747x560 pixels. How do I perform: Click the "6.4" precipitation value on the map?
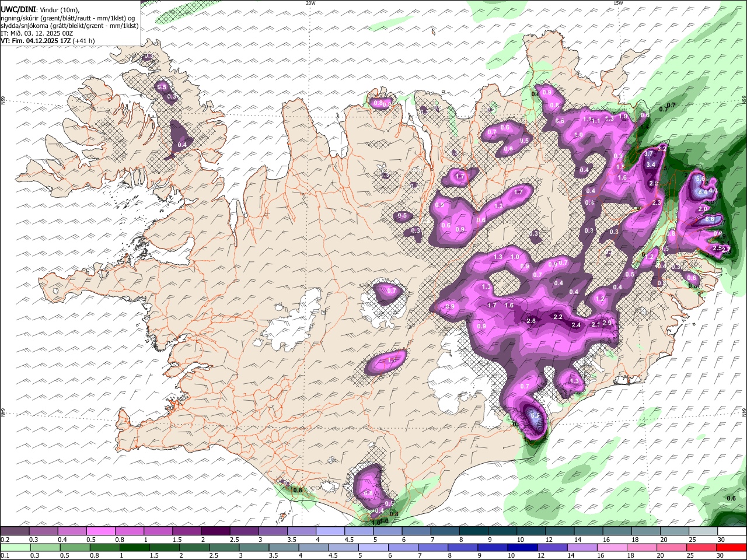702,192
